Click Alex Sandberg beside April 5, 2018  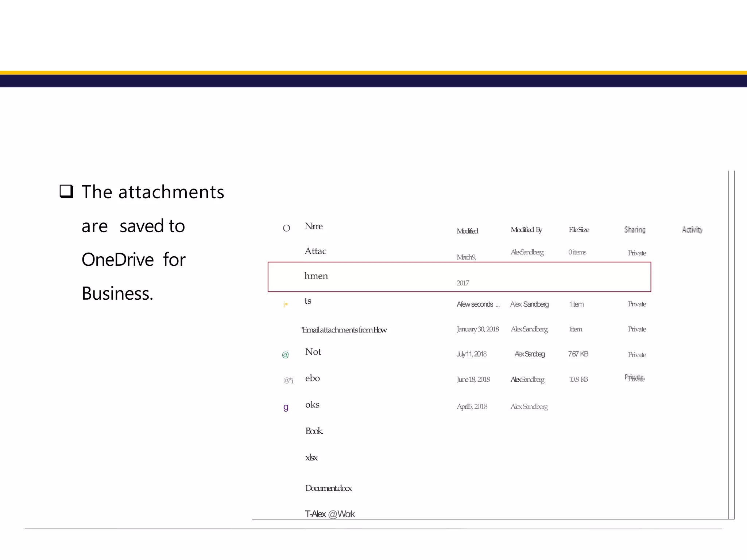coord(529,407)
